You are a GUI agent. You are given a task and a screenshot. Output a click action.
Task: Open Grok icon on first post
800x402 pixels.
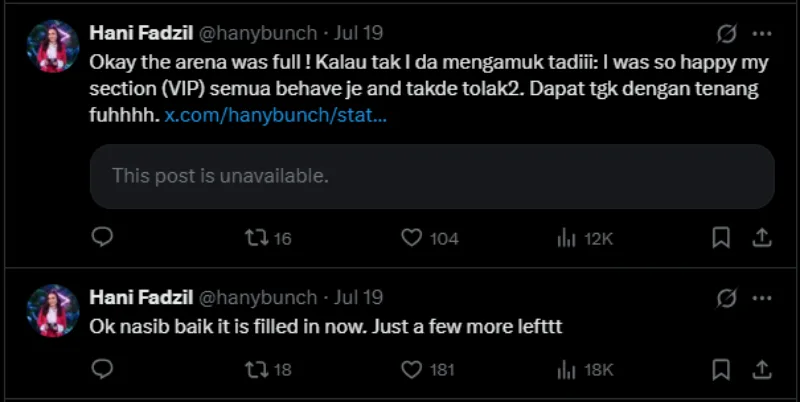pos(728,35)
